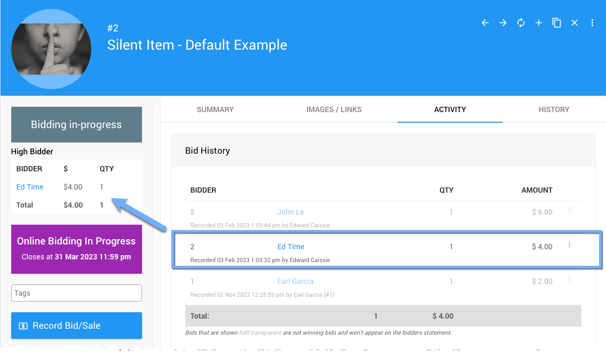Click the Tags input field
The height and width of the screenshot is (364, 606).
(x=76, y=293)
